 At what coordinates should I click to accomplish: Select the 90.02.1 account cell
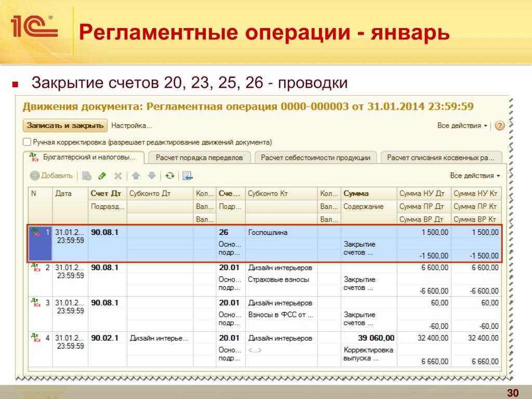coord(107,338)
